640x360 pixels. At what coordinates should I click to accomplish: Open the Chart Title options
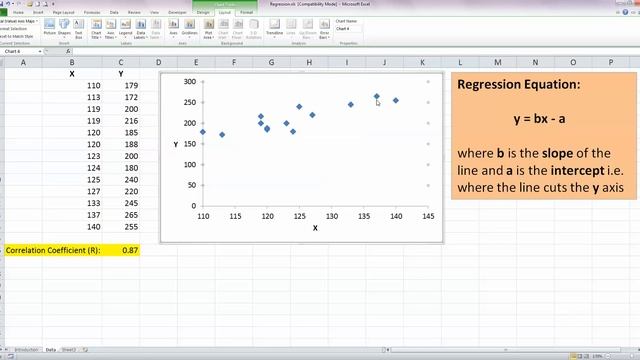96,29
